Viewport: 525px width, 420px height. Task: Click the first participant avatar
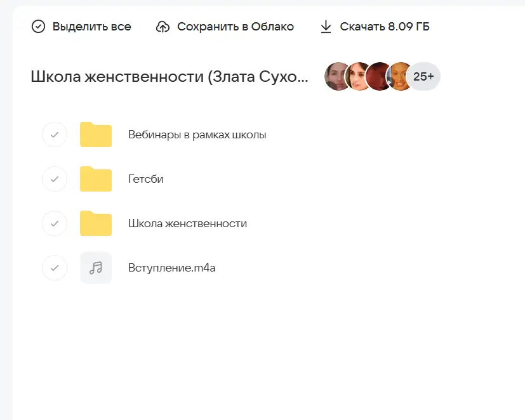tap(337, 76)
